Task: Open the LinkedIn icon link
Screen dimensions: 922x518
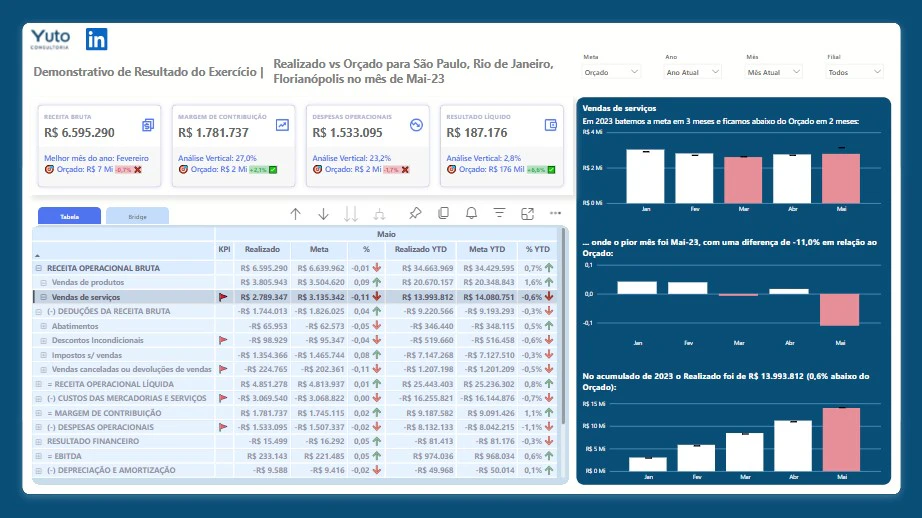Action: point(96,39)
